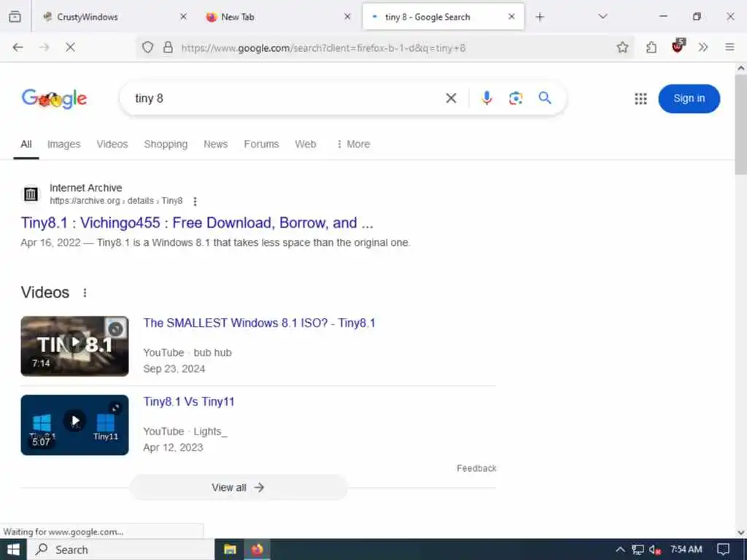747x560 pixels.
Task: Open tracking protection shield icon
Action: (x=147, y=47)
